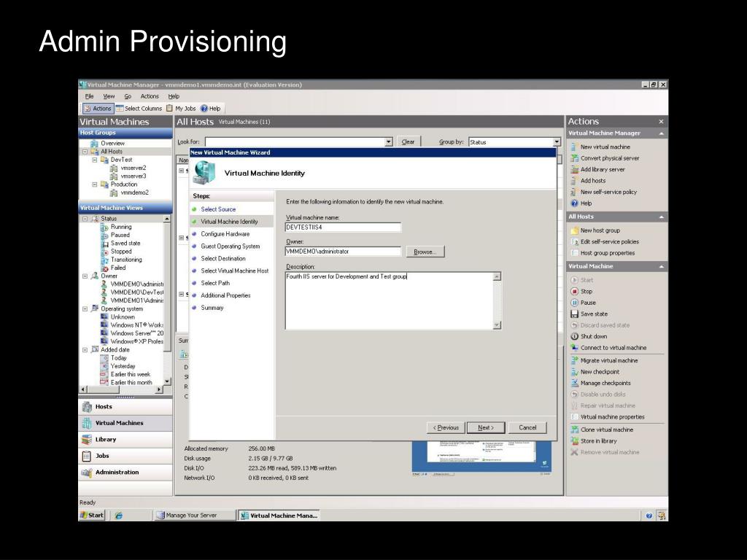
Task: Click the Manage checkpoints icon
Action: 575,383
